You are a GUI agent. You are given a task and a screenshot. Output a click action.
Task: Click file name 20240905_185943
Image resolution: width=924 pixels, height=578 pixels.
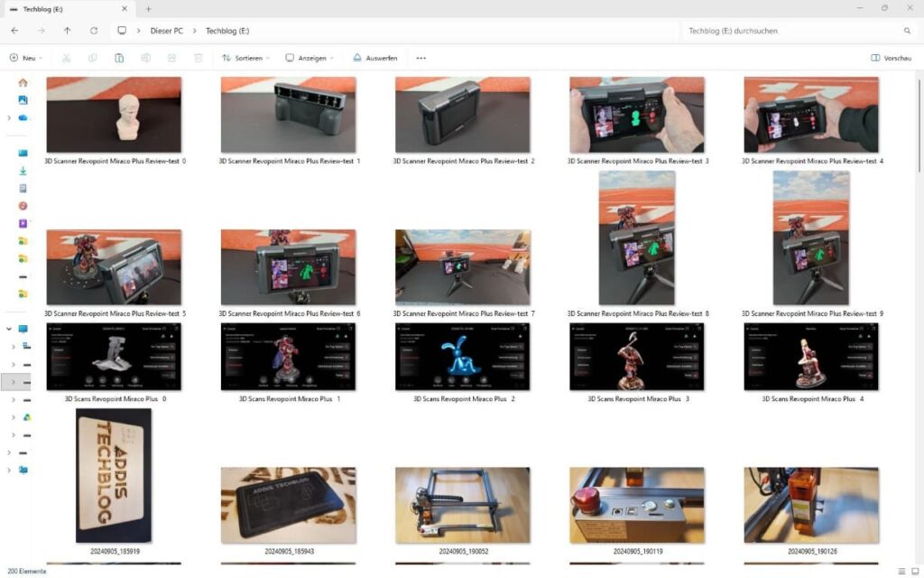point(290,552)
